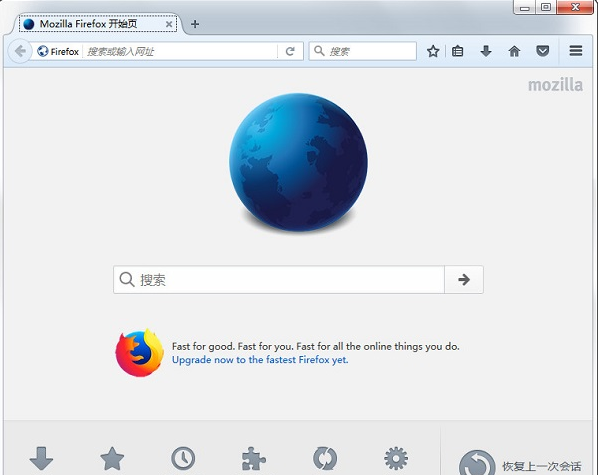599x475 pixels.
Task: Click the bookmark star icon in toolbar
Action: click(433, 51)
